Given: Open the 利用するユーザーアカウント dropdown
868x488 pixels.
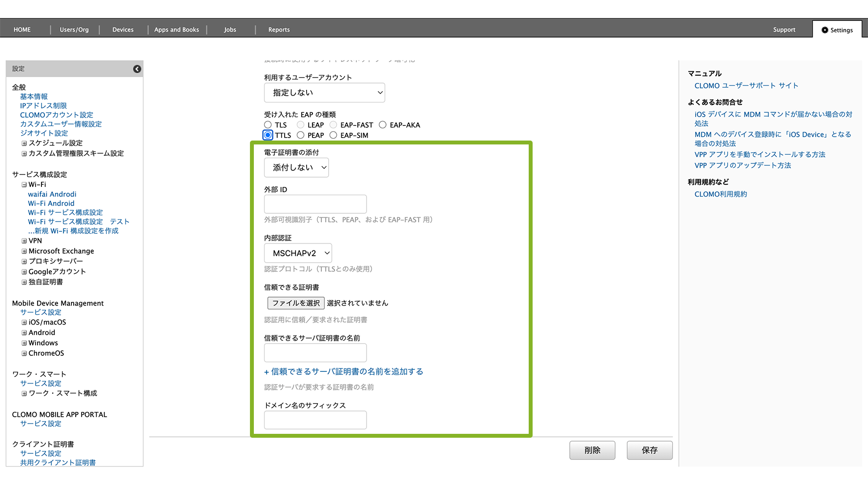Looking at the screenshot, I should (324, 93).
